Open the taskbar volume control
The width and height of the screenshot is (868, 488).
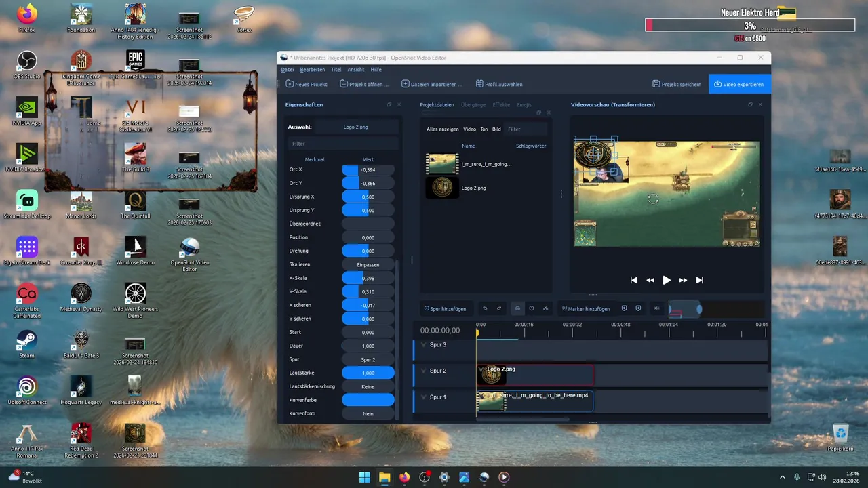pyautogui.click(x=823, y=477)
